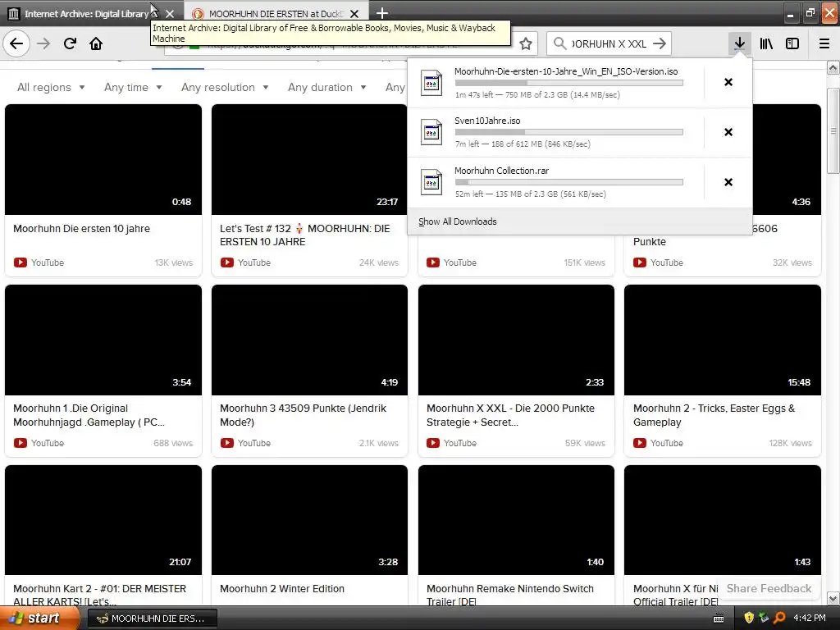
Task: Click the Sven10Jahre.iso progress bar
Action: [x=569, y=132]
